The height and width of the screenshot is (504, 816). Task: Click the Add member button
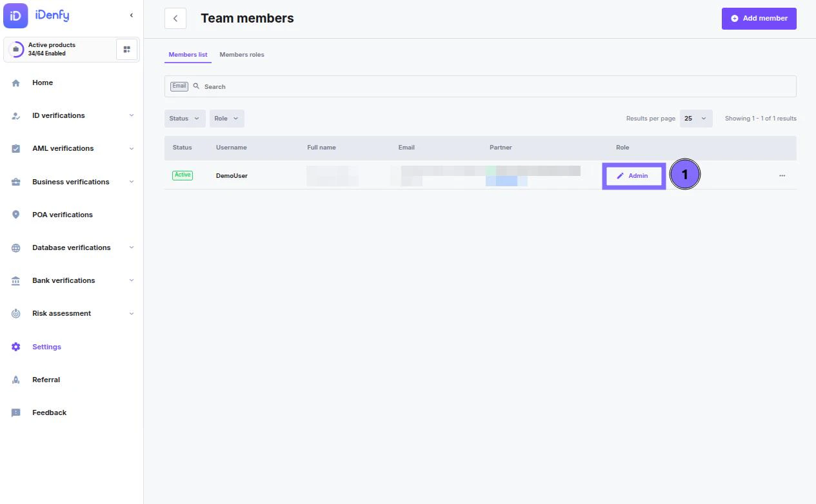click(x=759, y=19)
